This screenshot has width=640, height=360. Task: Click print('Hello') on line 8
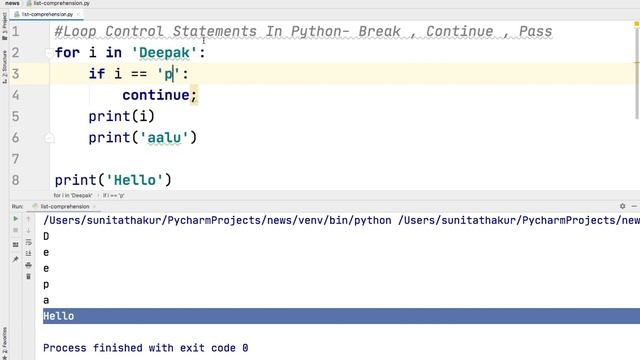coord(113,180)
